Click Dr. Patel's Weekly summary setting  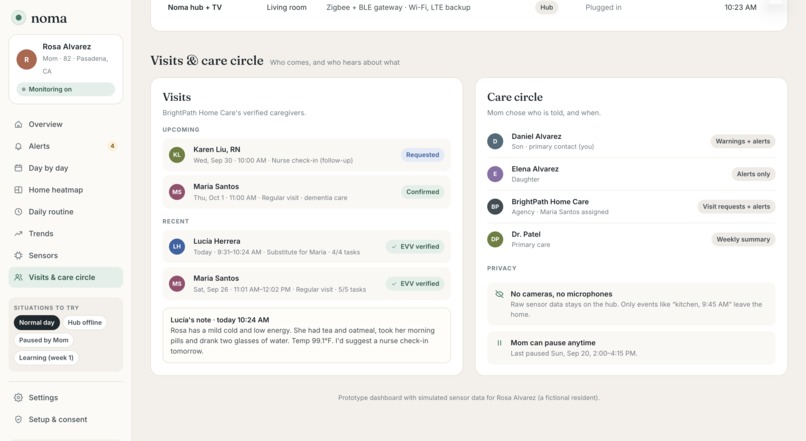(x=743, y=240)
